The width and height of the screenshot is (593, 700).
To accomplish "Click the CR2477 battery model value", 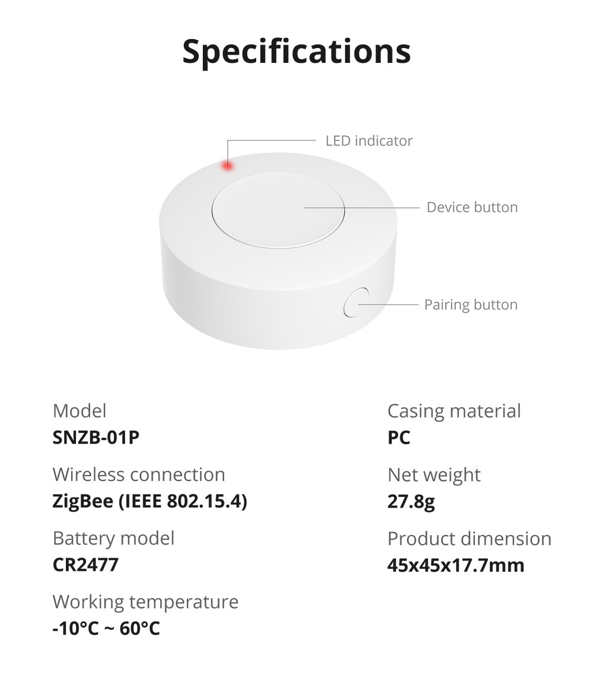I will point(85,565).
